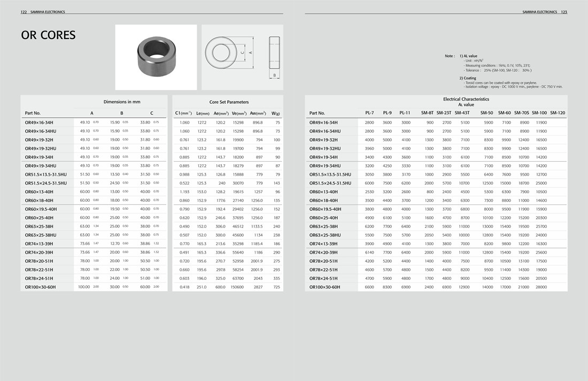
Task: Click the C1 column header
Action: (183, 113)
